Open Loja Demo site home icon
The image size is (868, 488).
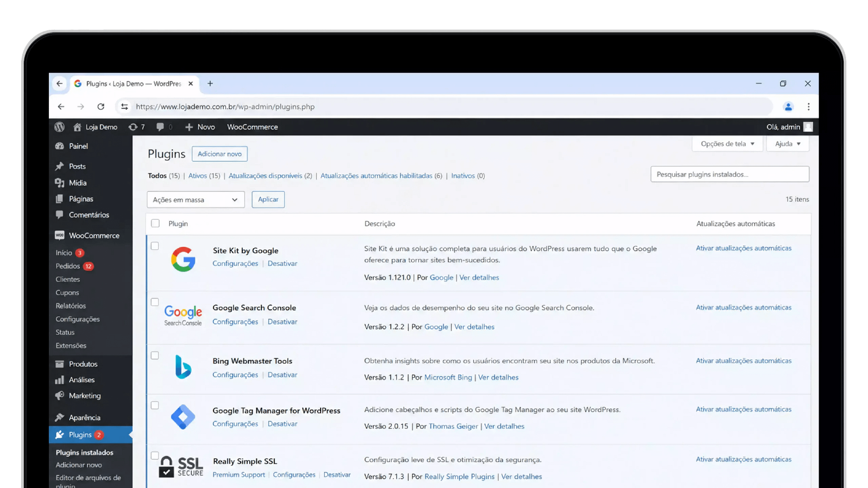[77, 127]
